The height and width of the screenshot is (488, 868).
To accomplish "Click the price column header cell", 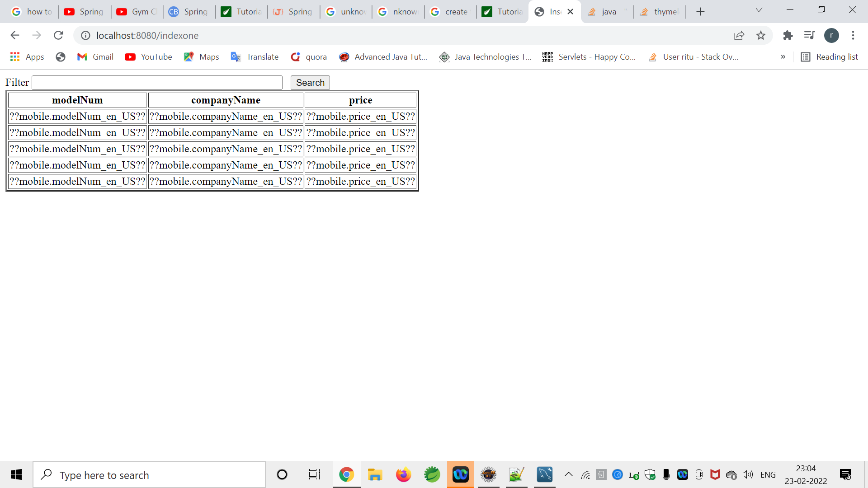I will 361,99.
